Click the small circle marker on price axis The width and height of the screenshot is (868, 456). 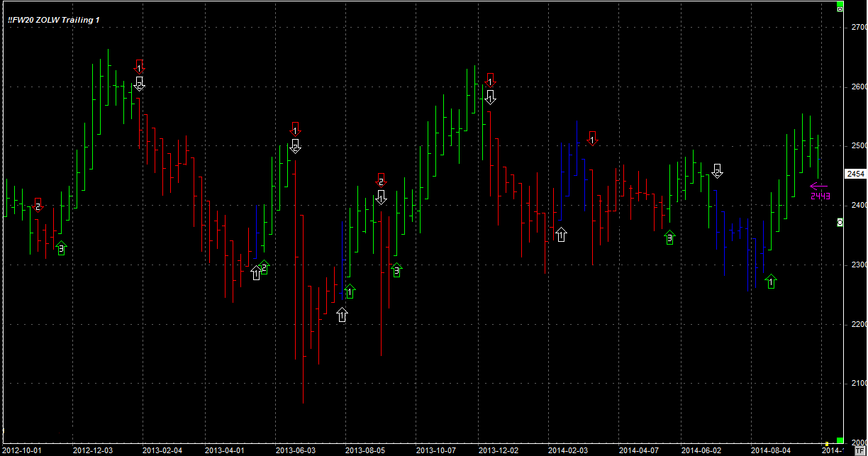tap(840, 223)
